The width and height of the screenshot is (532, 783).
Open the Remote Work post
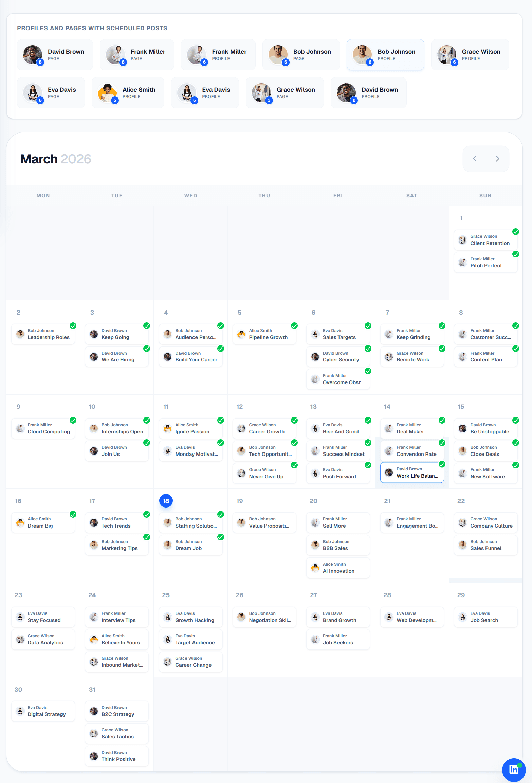pyautogui.click(x=412, y=357)
